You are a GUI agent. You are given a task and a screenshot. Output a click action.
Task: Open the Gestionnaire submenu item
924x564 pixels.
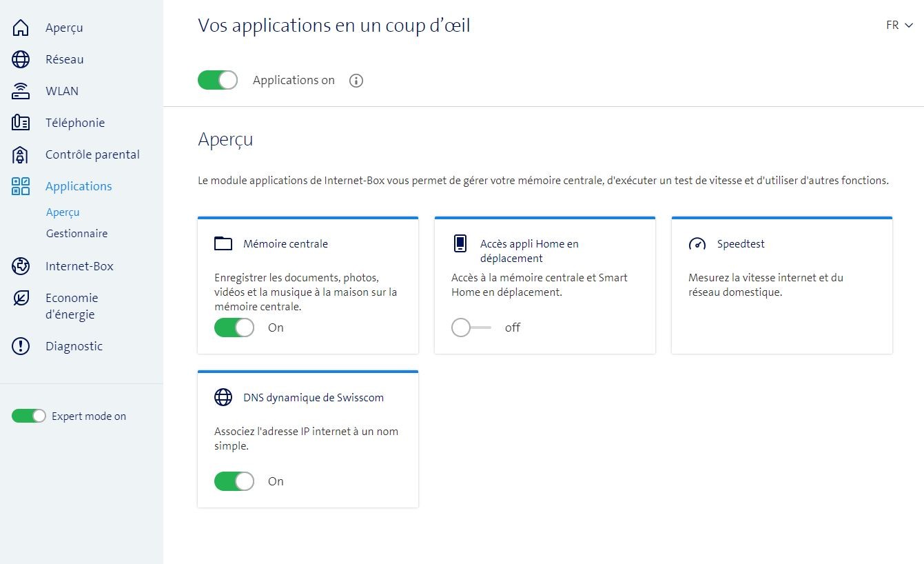(76, 234)
